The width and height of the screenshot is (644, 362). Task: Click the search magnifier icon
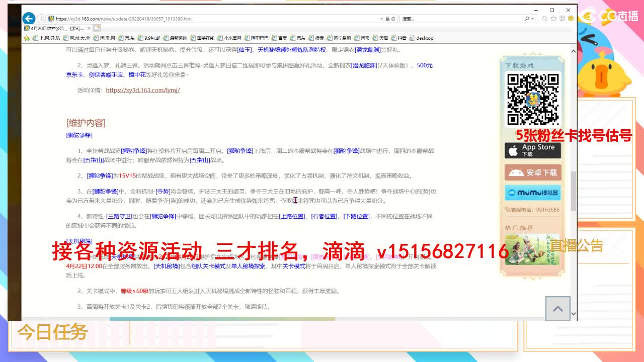527,19
